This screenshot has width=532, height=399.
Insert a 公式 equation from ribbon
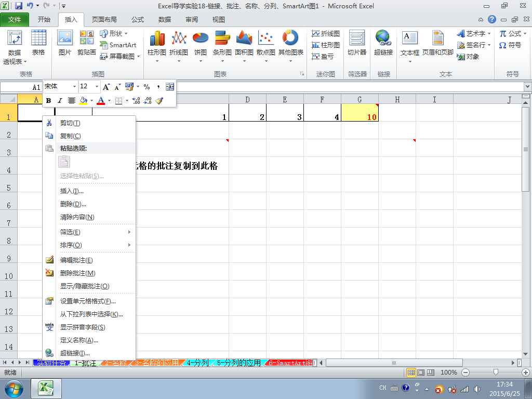coord(513,34)
